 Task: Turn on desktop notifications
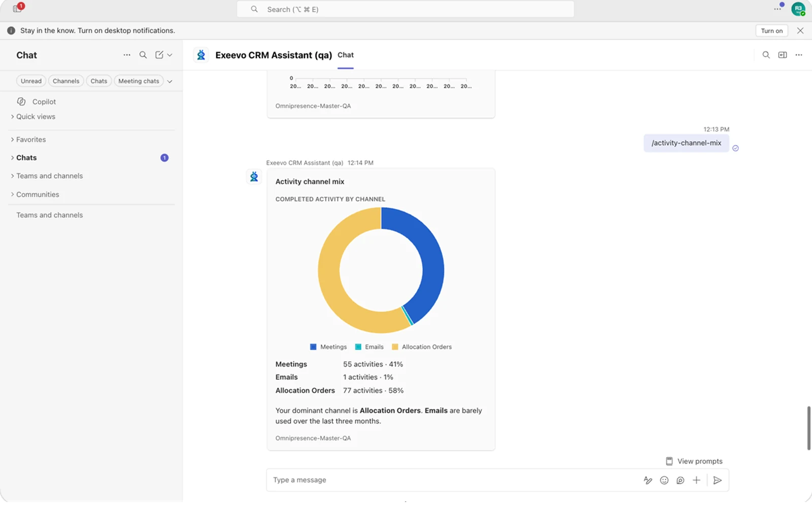[x=772, y=30]
